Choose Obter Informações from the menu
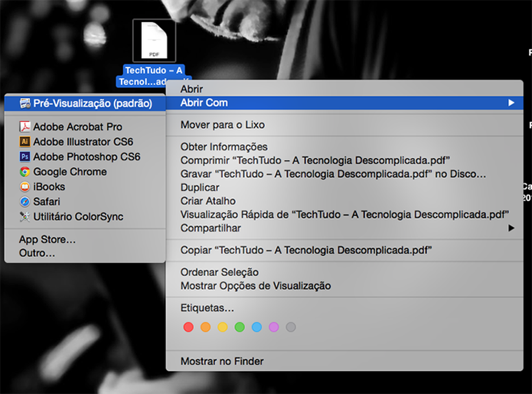Viewport: 532px width, 394px height. [x=223, y=147]
